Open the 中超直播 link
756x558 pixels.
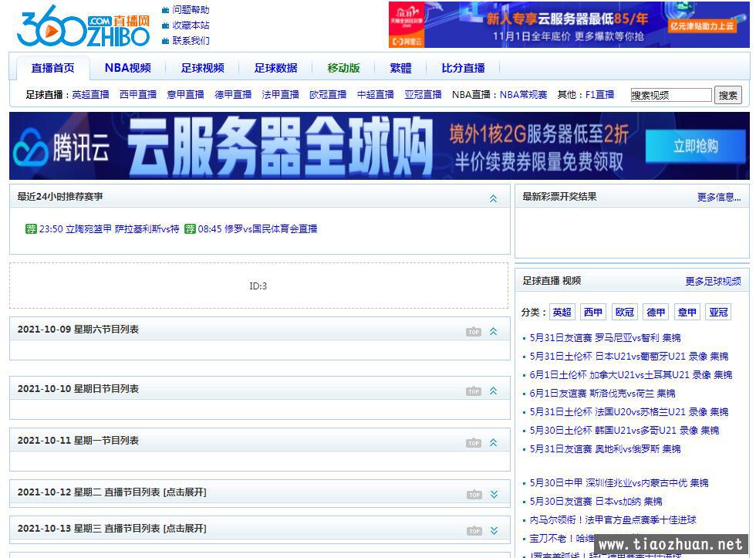pos(376,94)
